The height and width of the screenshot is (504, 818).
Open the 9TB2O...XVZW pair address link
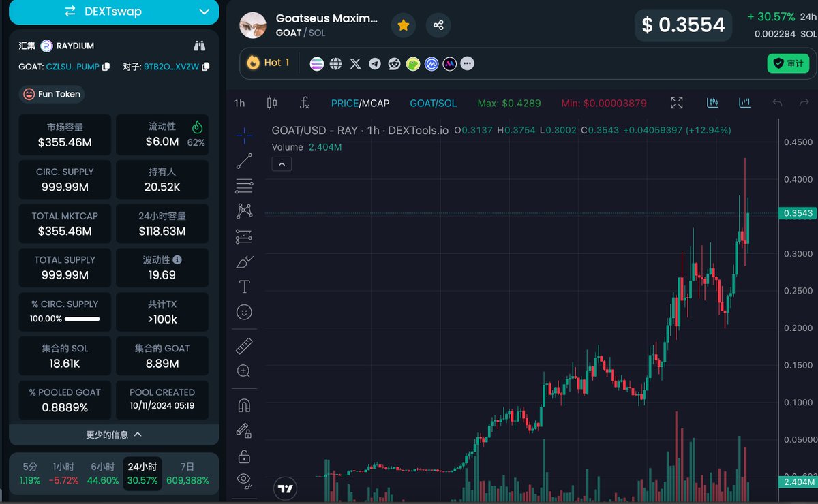click(171, 67)
